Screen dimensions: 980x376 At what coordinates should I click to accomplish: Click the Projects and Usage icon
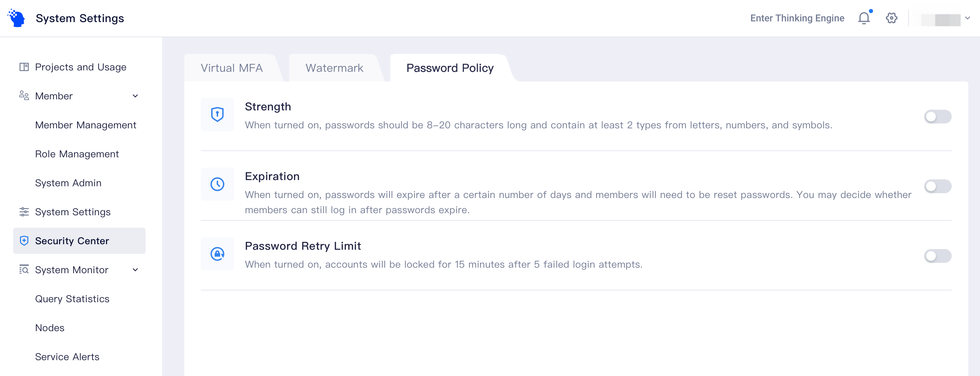point(24,67)
